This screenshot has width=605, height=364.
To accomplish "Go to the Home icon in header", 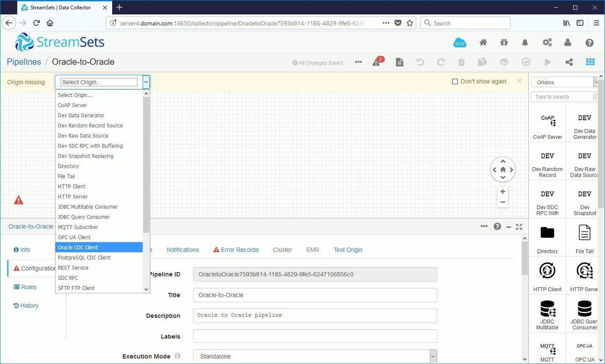I will (x=483, y=42).
